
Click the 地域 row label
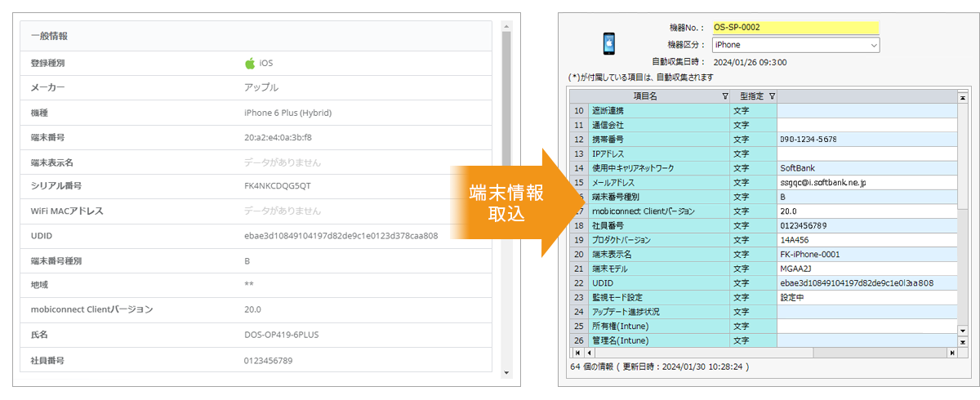tap(39, 286)
